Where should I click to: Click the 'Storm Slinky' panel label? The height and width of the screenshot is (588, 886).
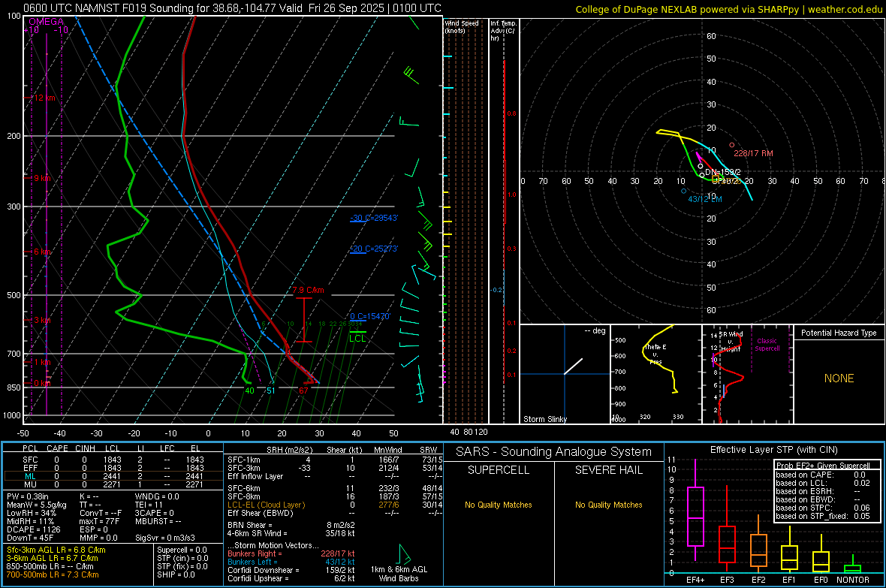pos(544,419)
